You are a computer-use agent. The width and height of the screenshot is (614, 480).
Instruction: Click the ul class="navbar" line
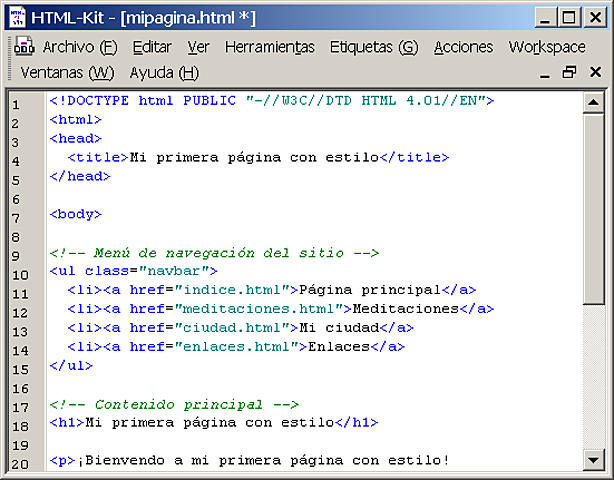(x=133, y=271)
